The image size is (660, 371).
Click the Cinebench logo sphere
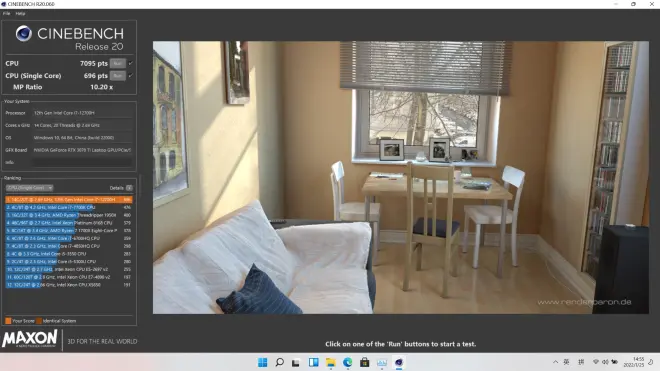point(24,33)
